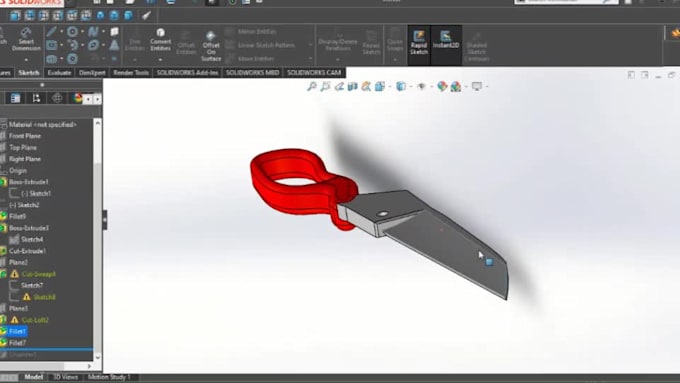The image size is (680, 383).
Task: Select the Smart Dimension tool
Action: pos(26,39)
